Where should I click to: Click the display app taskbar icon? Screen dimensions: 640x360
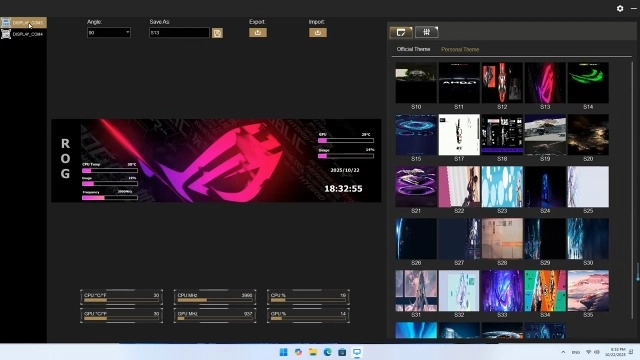(357, 352)
